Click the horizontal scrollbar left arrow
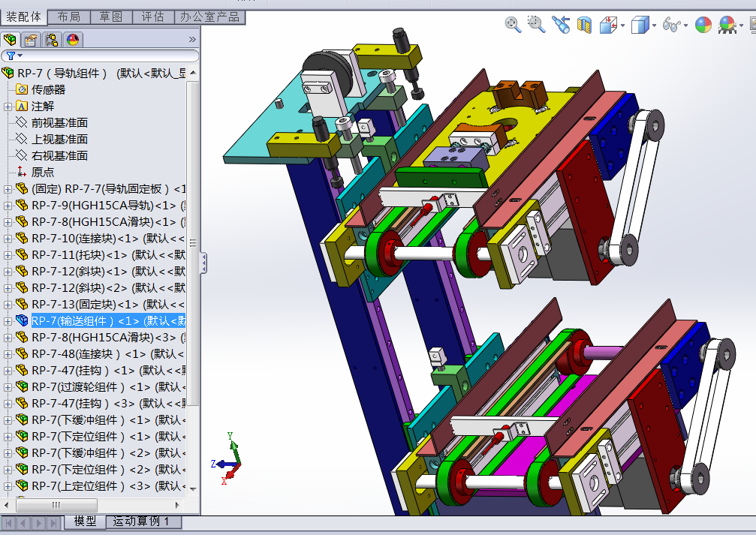This screenshot has width=756, height=535. coord(6,505)
